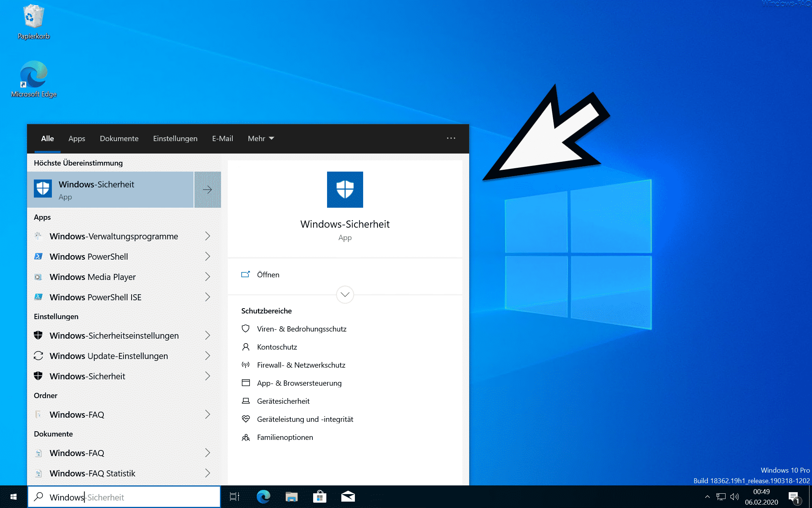
Task: Open the Action Center notifications icon
Action: point(795,497)
